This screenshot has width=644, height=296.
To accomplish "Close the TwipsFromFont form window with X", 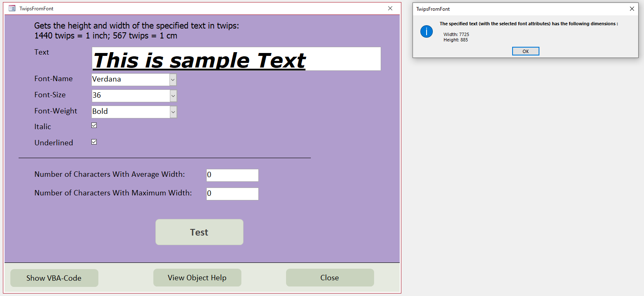I will pyautogui.click(x=390, y=8).
